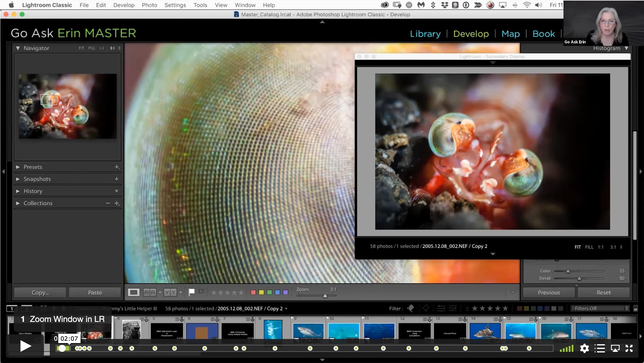This screenshot has height=363, width=644.
Task: Click the video progress scrubber handle
Action: click(62, 348)
